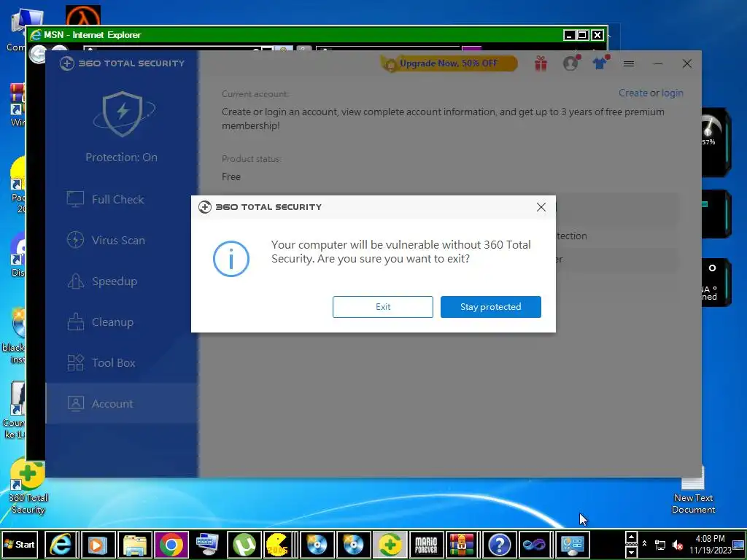This screenshot has width=747, height=560.
Task: Click the login link
Action: (672, 93)
